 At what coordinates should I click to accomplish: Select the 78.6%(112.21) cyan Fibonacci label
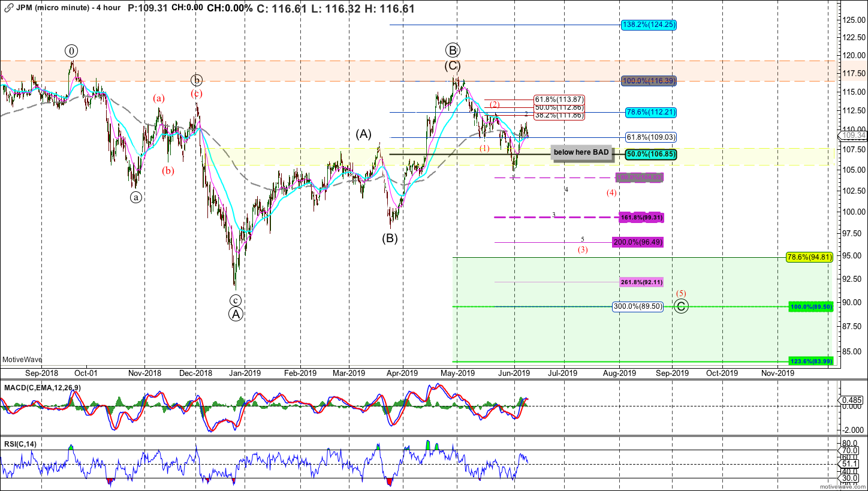pyautogui.click(x=651, y=112)
